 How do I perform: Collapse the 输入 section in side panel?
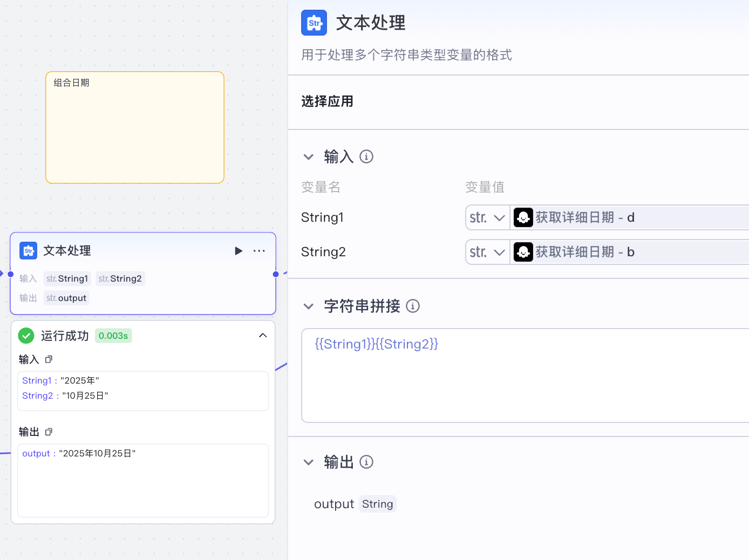pos(309,157)
